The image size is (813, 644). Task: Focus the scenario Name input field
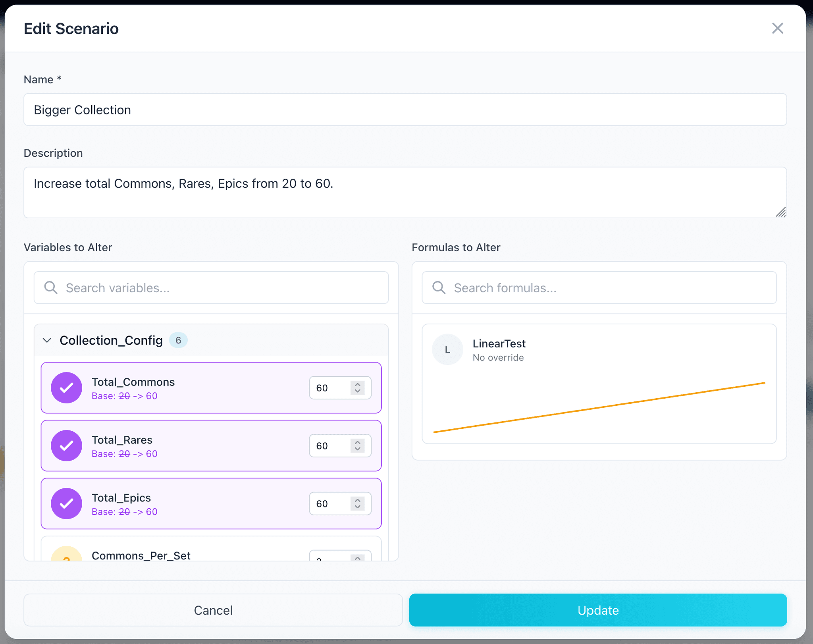pos(405,110)
